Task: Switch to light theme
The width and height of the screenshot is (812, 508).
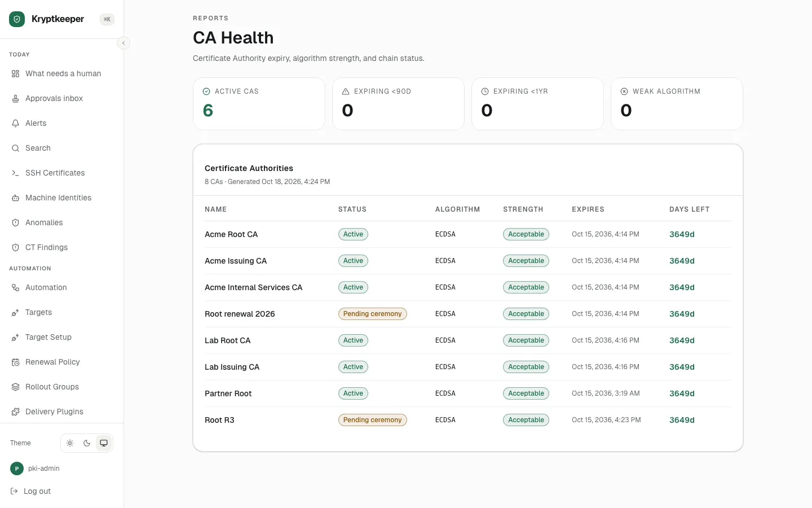Action: [x=70, y=443]
